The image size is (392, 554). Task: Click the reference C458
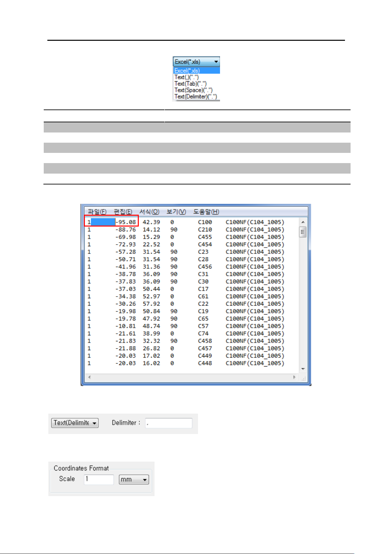(205, 341)
